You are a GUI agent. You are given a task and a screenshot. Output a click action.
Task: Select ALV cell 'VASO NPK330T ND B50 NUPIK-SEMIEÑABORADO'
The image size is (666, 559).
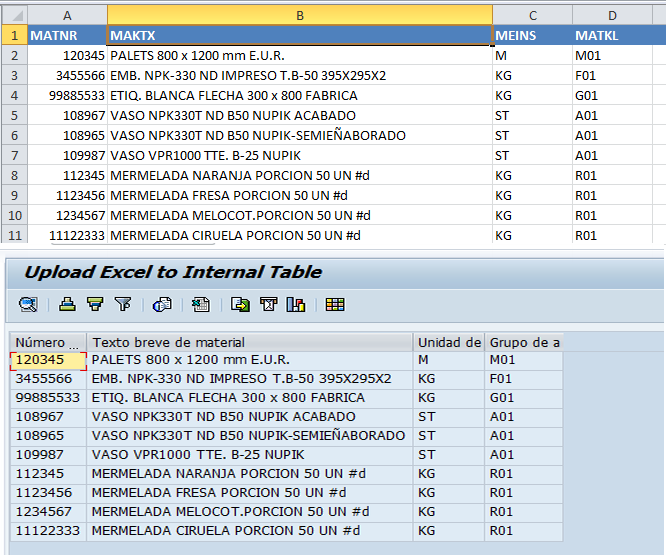coord(250,436)
